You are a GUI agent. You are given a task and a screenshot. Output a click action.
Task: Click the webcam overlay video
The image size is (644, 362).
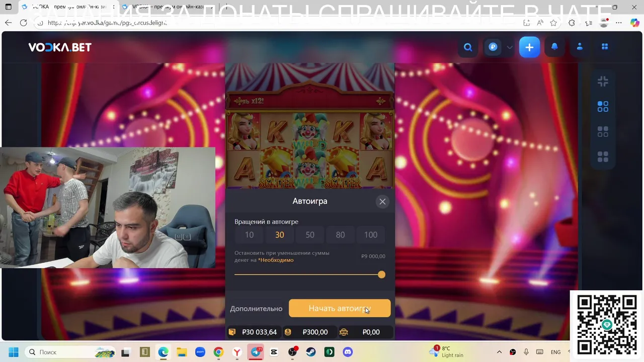pyautogui.click(x=108, y=207)
